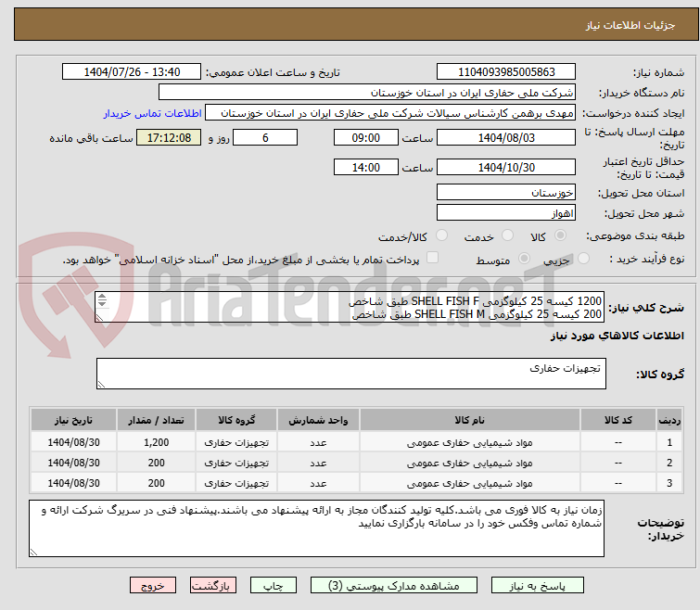
Task: Click the تاریخ نیاز column header
Action: coord(70,420)
